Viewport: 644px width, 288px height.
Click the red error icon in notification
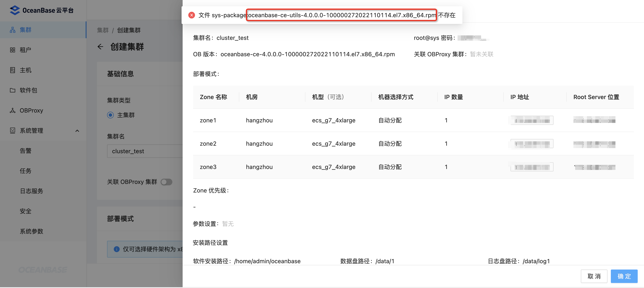[191, 15]
